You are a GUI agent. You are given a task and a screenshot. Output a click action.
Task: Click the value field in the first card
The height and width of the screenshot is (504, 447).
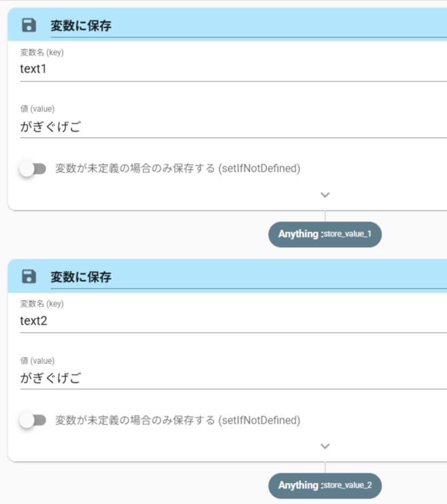pyautogui.click(x=231, y=126)
